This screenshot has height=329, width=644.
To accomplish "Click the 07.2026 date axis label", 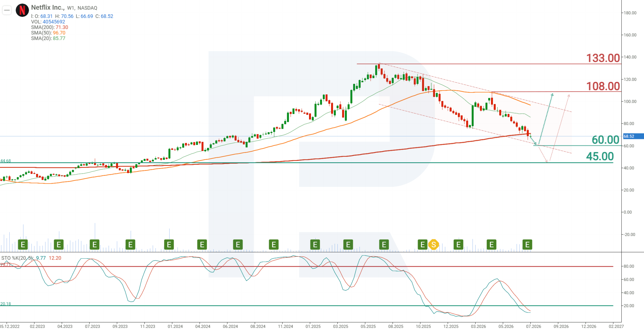I will pos(534,326).
